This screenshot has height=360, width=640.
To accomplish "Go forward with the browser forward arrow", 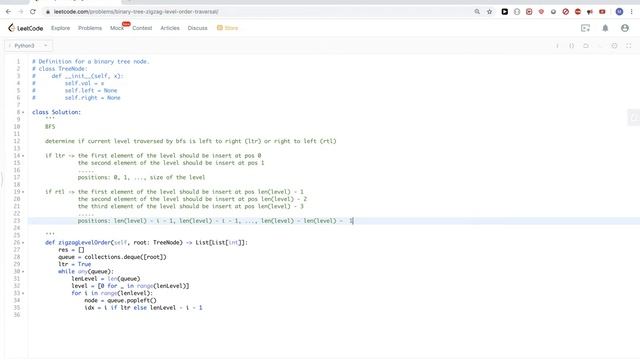I will [x=21, y=12].
